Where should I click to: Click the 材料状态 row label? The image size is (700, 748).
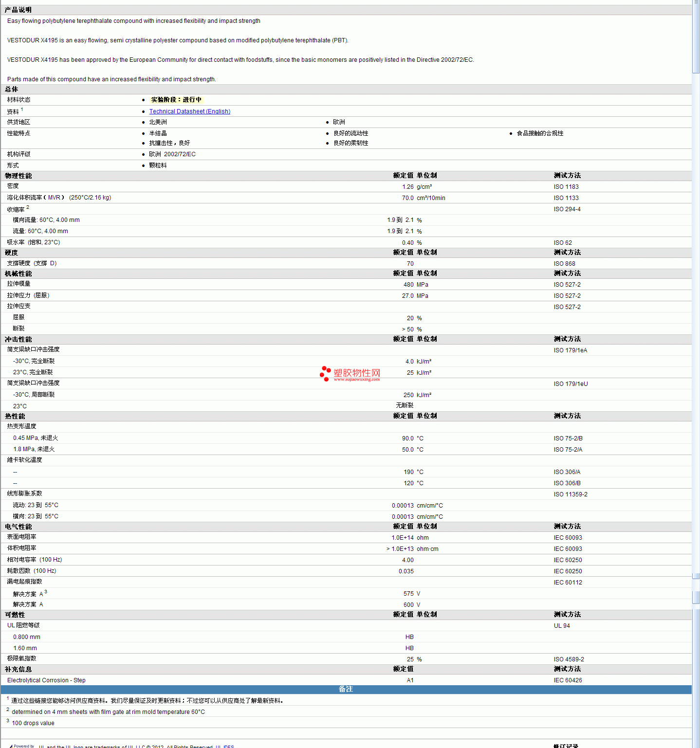pos(18,100)
